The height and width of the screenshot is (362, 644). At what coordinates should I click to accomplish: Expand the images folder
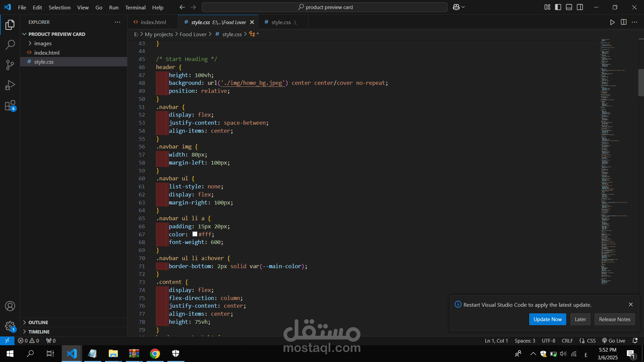click(43, 43)
